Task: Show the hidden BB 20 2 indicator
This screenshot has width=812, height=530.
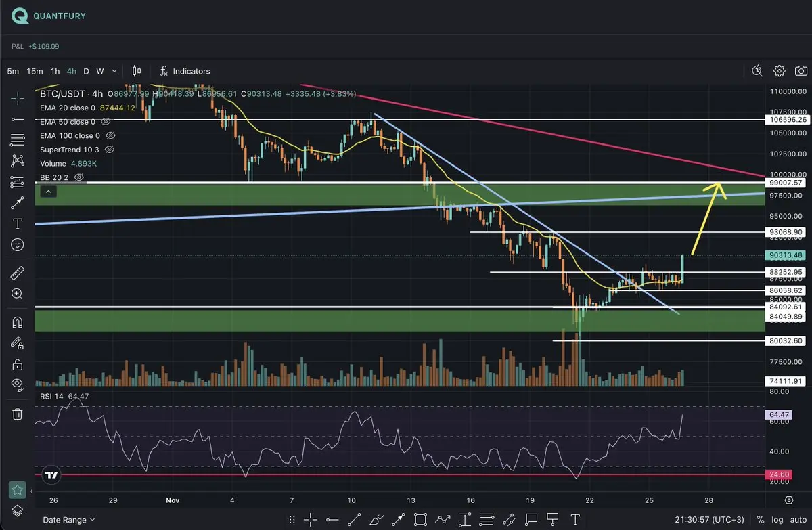Action: point(78,177)
